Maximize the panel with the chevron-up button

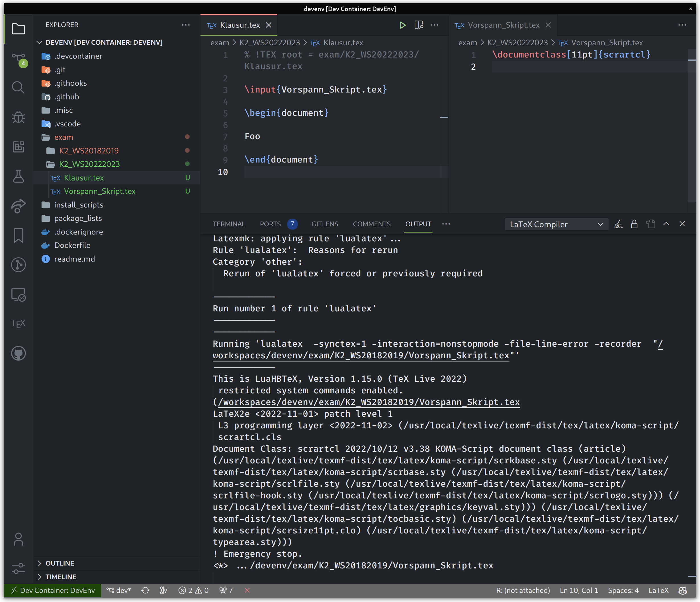click(667, 224)
